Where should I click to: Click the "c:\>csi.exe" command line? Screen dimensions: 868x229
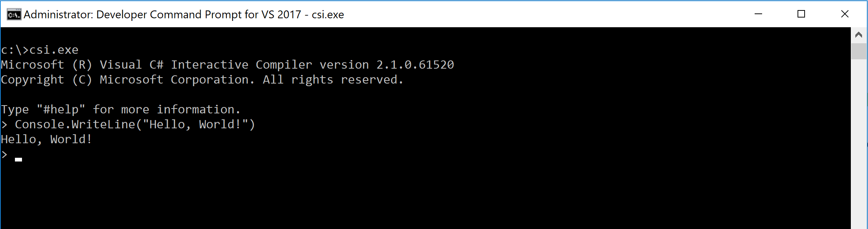(x=40, y=50)
